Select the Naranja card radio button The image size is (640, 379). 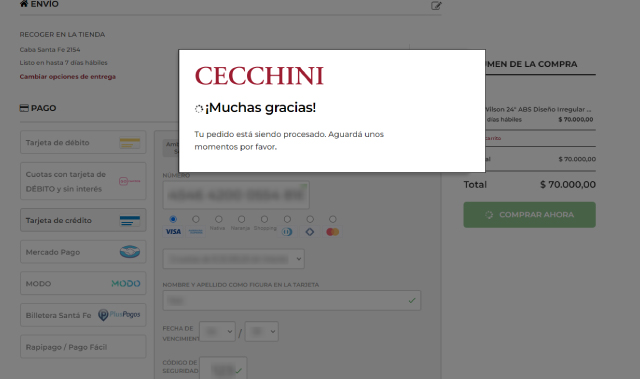pyautogui.click(x=242, y=219)
